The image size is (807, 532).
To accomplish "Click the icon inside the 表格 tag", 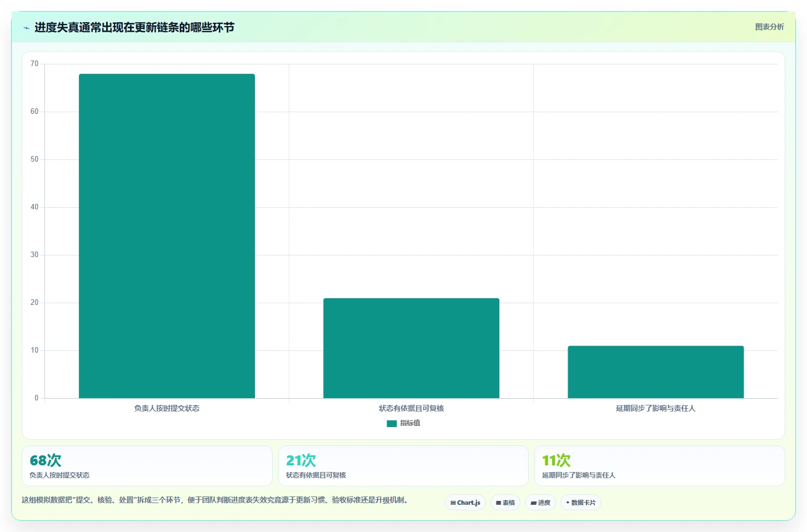I will (x=499, y=503).
